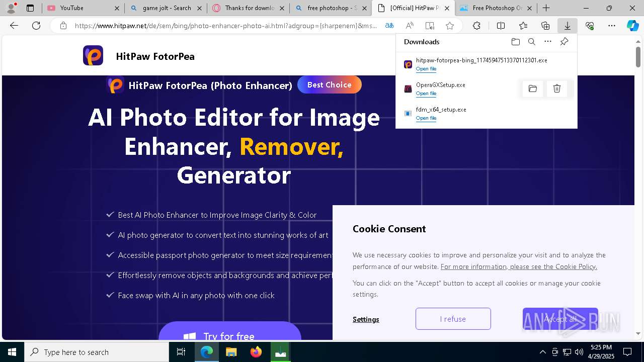Open file for fdm_x64_setup.exe
644x362 pixels.
tap(426, 118)
